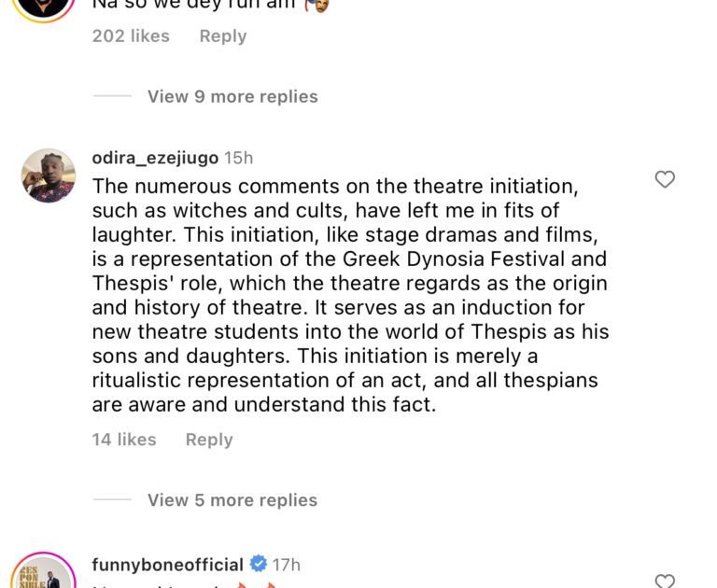Expand View 9 more replies
The image size is (717, 588).
[232, 97]
